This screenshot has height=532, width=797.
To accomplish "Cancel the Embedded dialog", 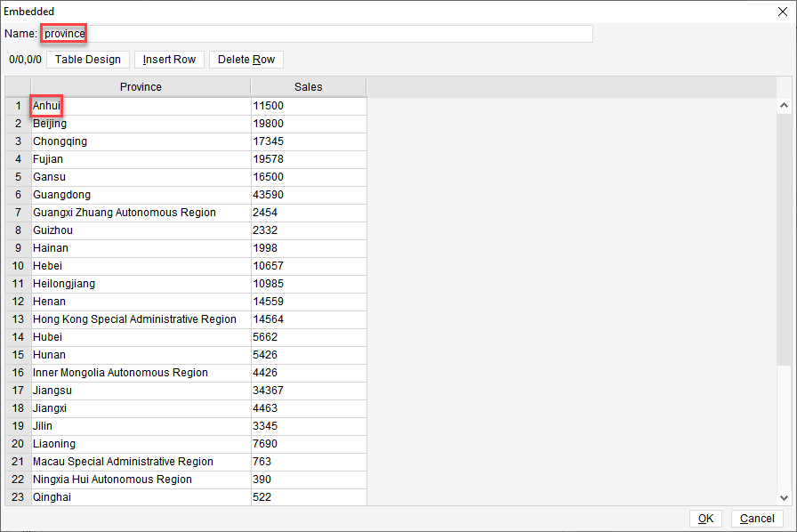I will pos(757,519).
